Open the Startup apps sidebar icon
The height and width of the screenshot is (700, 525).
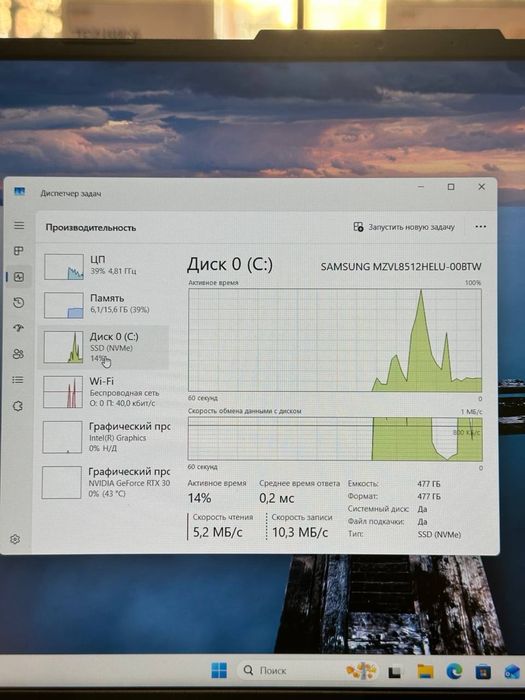(x=18, y=328)
